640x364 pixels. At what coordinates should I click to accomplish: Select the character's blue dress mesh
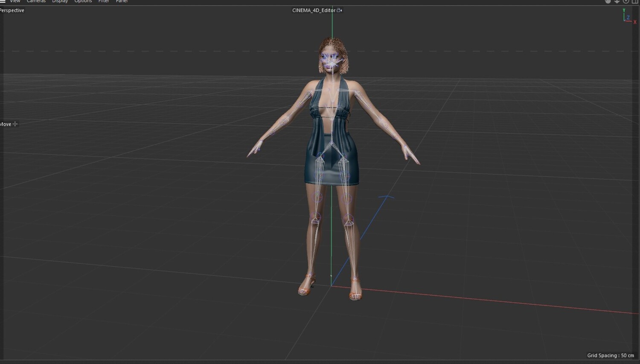point(332,158)
